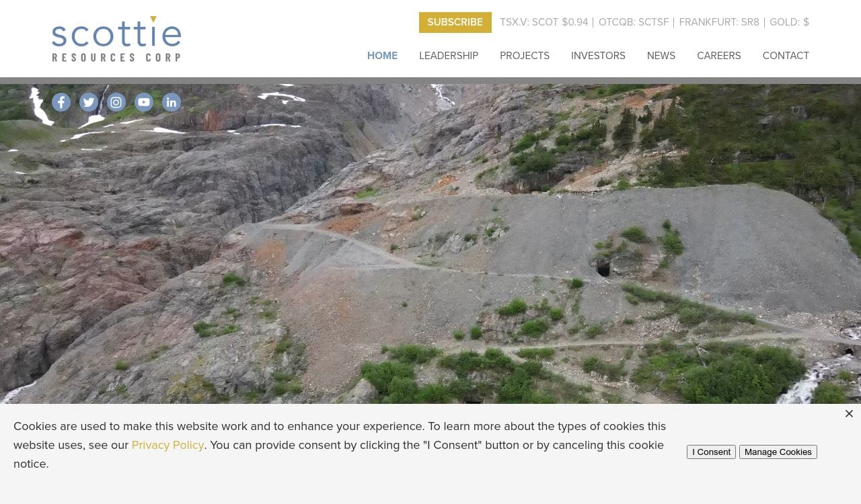The width and height of the screenshot is (861, 504).
Task: Open the YouTube social icon
Action: click(144, 102)
